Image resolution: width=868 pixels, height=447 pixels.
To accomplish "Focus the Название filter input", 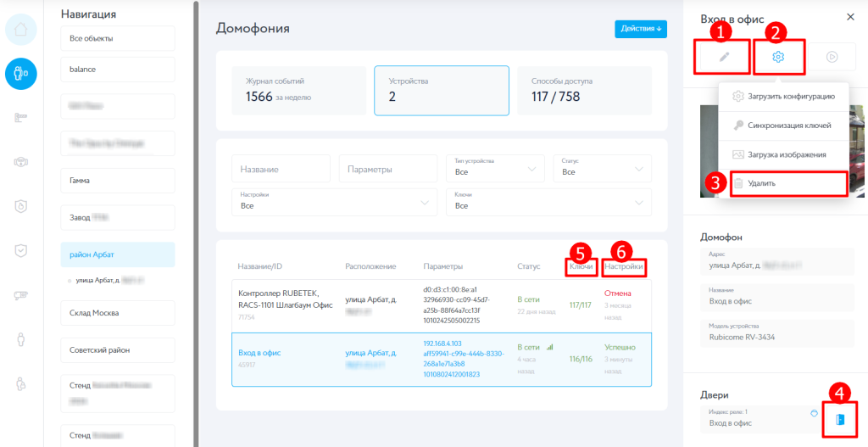I will coord(281,169).
